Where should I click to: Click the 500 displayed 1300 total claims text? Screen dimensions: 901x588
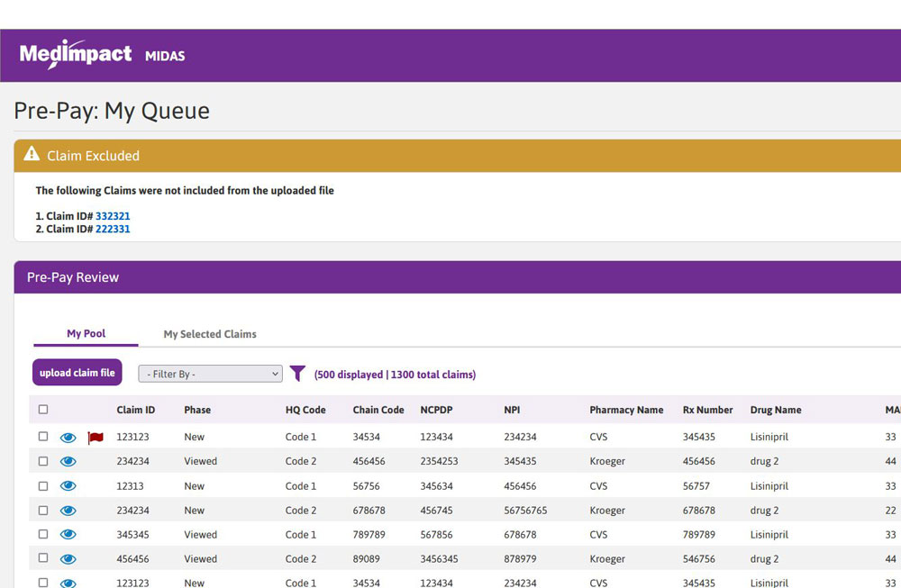(395, 375)
